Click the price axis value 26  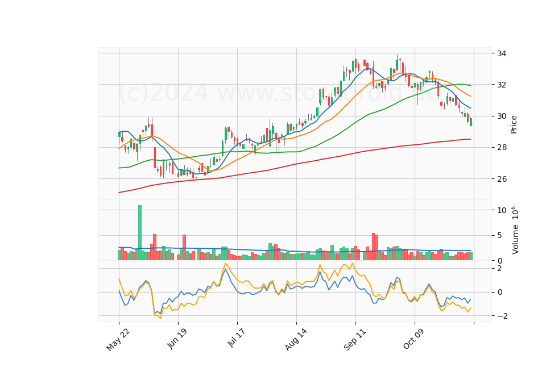[502, 179]
